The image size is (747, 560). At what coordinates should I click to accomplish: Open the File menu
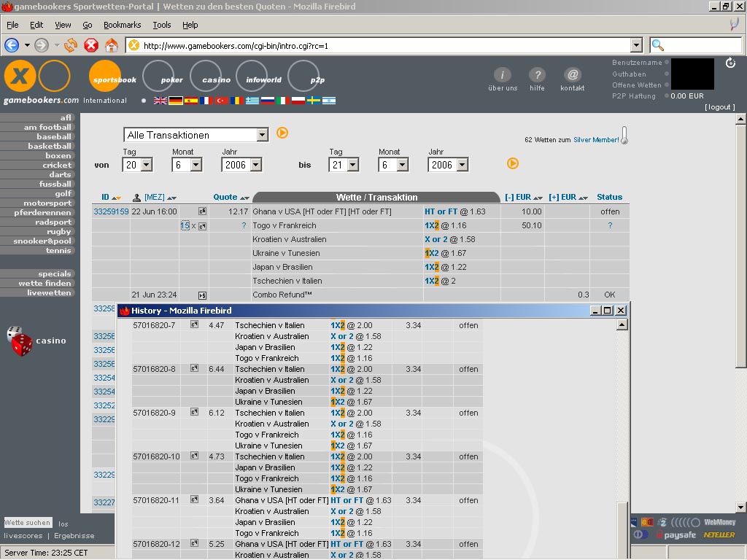point(12,25)
